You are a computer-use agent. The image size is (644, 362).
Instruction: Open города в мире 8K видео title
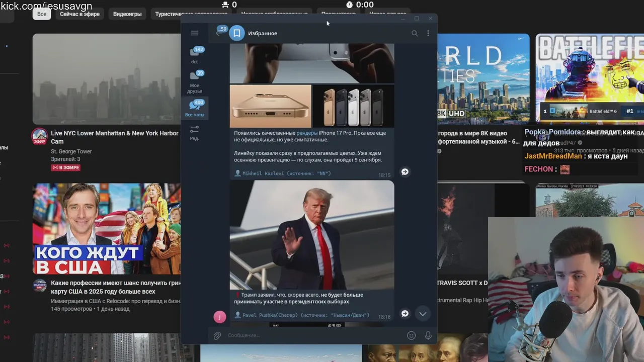click(x=478, y=137)
